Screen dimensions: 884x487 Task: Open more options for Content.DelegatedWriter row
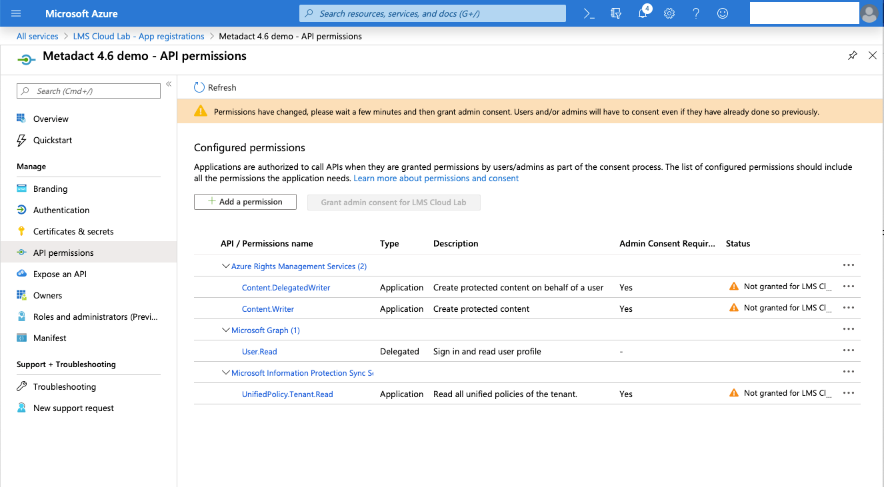click(848, 286)
